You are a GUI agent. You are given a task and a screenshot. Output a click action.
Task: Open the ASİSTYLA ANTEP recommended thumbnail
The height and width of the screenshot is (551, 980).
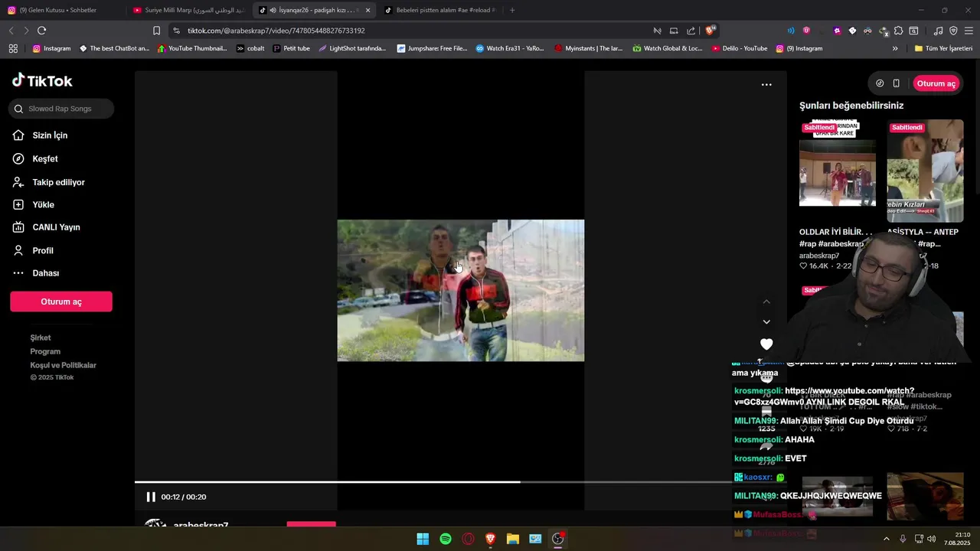click(925, 170)
